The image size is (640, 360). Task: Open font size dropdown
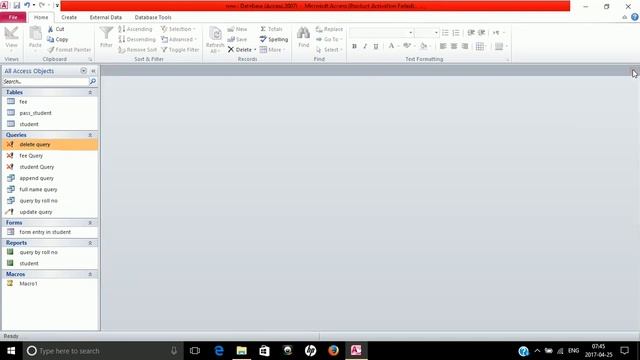click(436, 33)
